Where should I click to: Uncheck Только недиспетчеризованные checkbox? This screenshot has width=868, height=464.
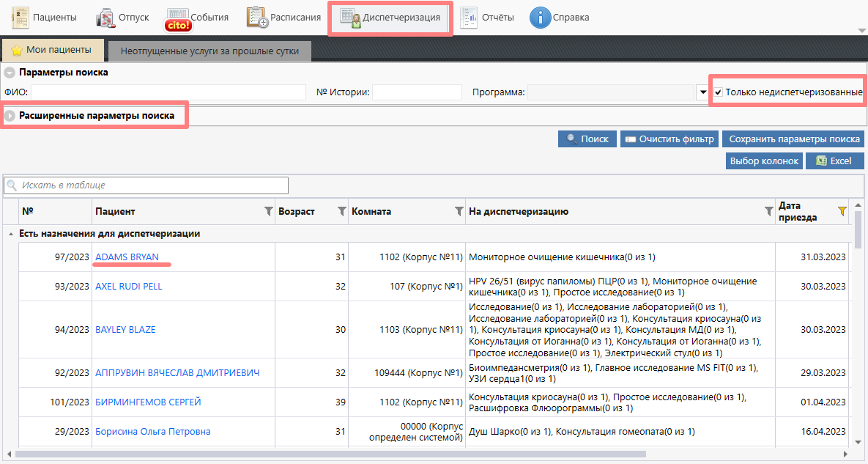coord(719,92)
